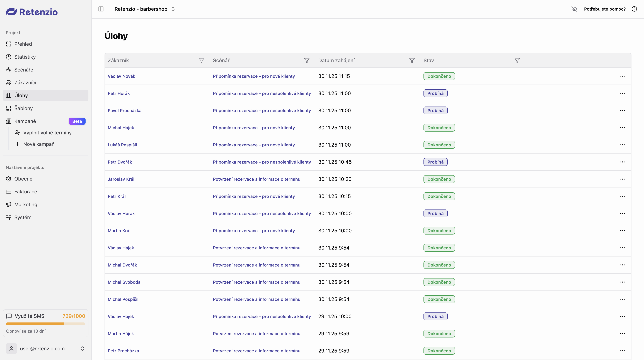Expand the Retenzio - barbershop project switcher
This screenshot has width=644, height=360.
[x=145, y=9]
